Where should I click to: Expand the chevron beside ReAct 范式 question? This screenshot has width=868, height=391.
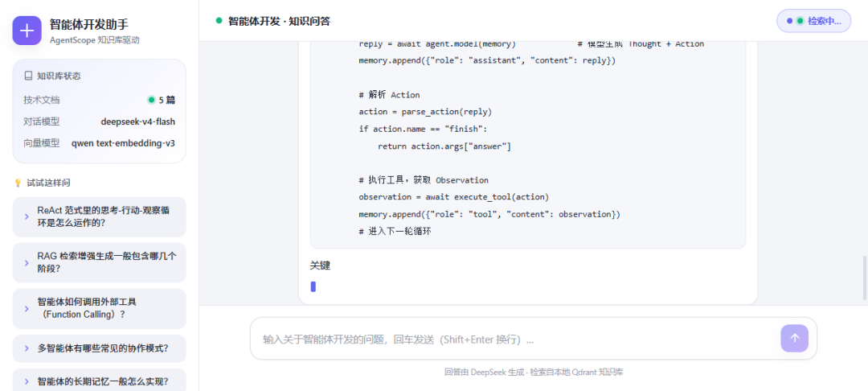point(27,216)
